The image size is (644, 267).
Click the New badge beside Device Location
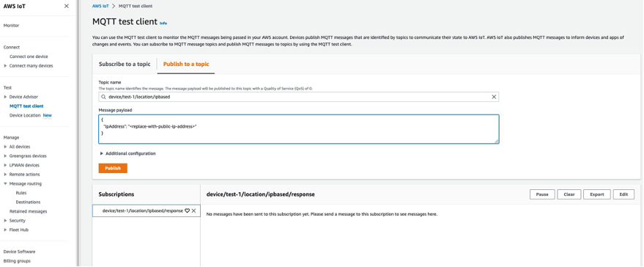(x=48, y=116)
